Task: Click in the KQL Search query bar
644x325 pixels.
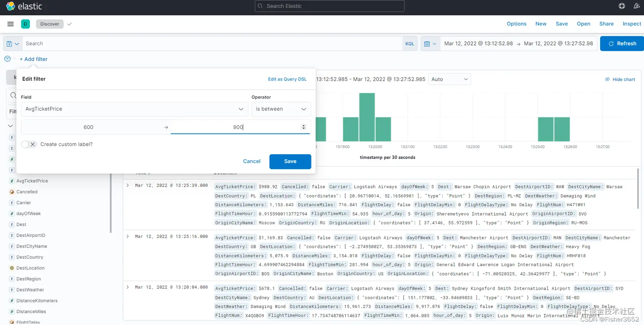Action: [212, 43]
